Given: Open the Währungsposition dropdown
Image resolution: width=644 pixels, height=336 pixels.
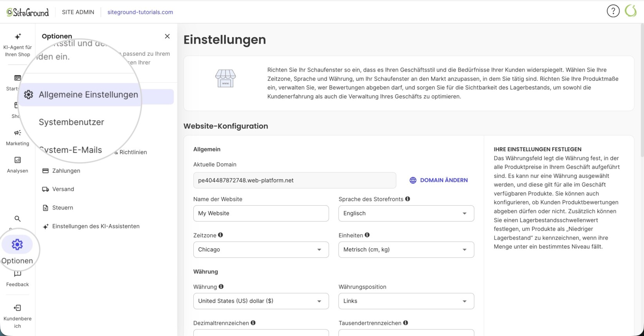Looking at the screenshot, I should [406, 301].
